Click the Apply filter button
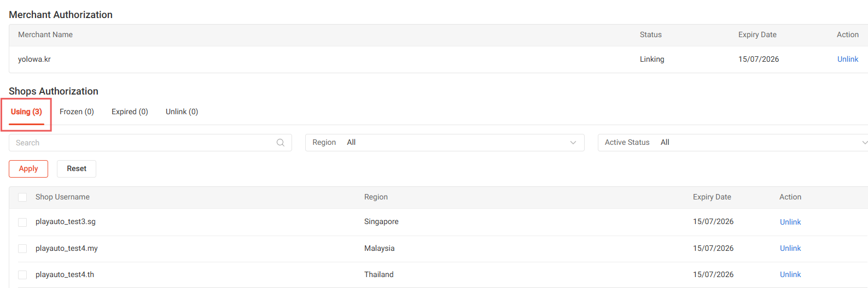The image size is (868, 288). (28, 169)
